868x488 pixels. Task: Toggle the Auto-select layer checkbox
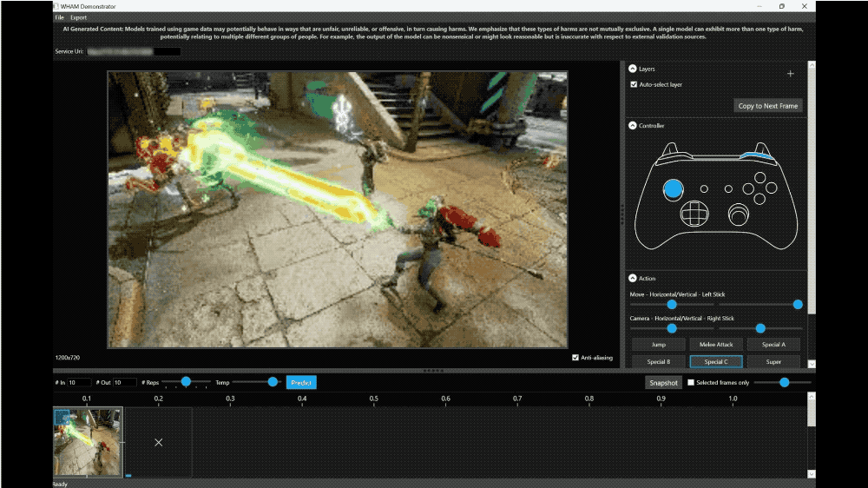[635, 84]
